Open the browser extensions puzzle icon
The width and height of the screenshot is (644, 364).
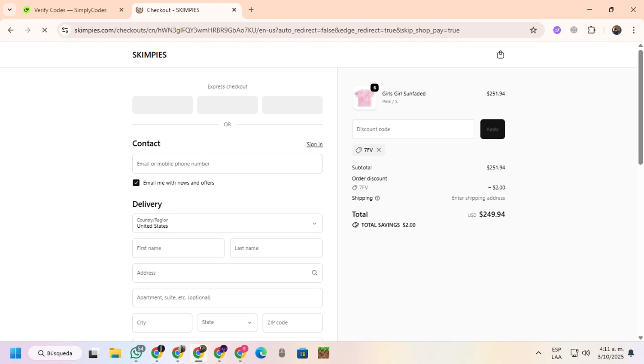click(x=592, y=30)
